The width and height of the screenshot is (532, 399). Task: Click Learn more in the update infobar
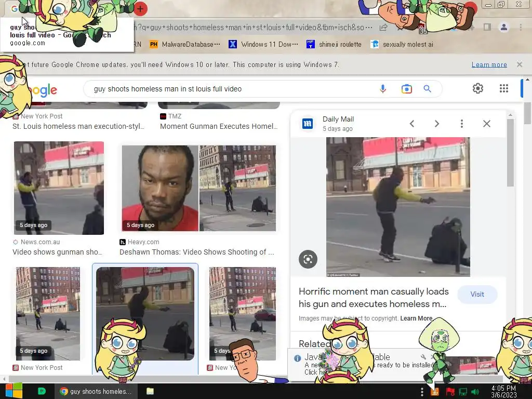pyautogui.click(x=489, y=64)
